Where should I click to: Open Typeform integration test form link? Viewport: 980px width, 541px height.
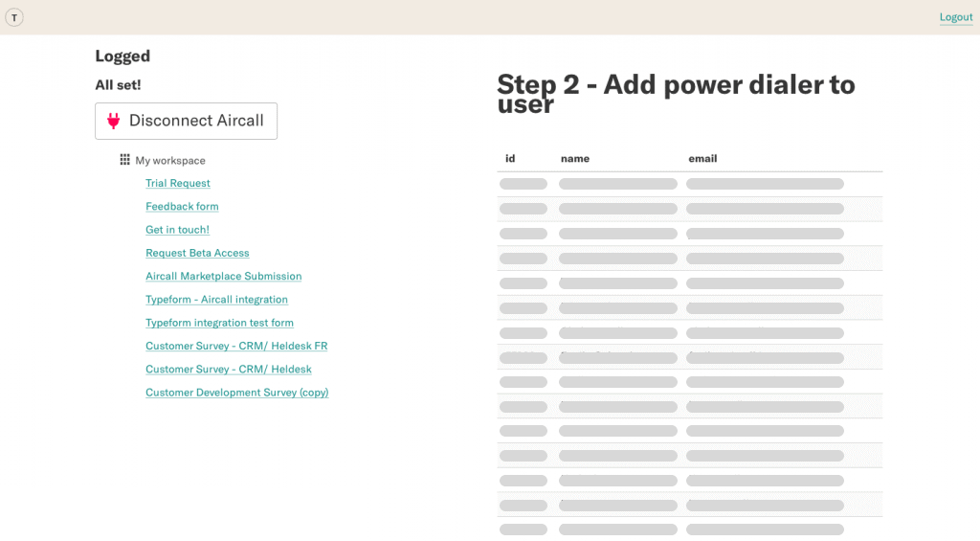point(219,323)
